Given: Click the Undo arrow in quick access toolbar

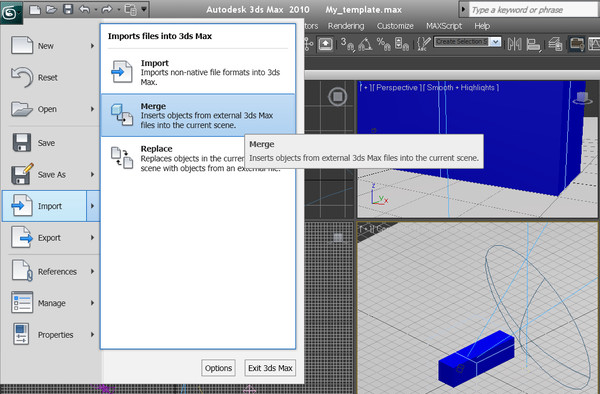Looking at the screenshot, I should [x=84, y=9].
